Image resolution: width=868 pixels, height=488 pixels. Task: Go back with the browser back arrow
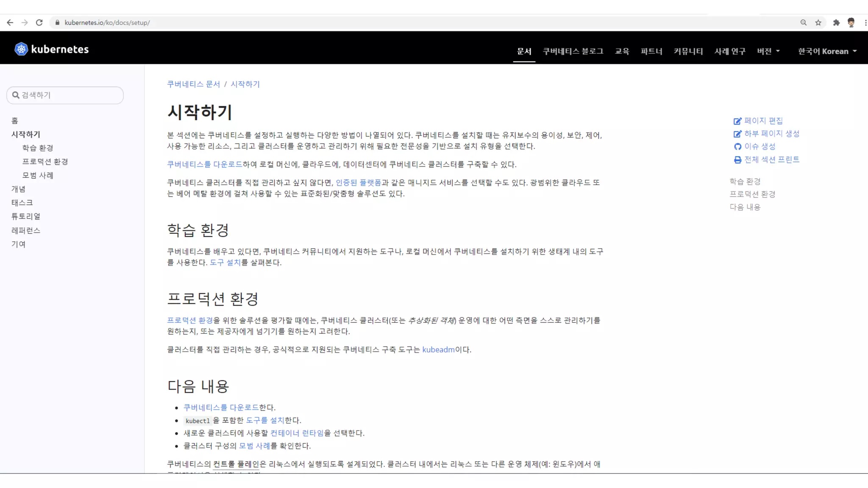pyautogui.click(x=10, y=22)
